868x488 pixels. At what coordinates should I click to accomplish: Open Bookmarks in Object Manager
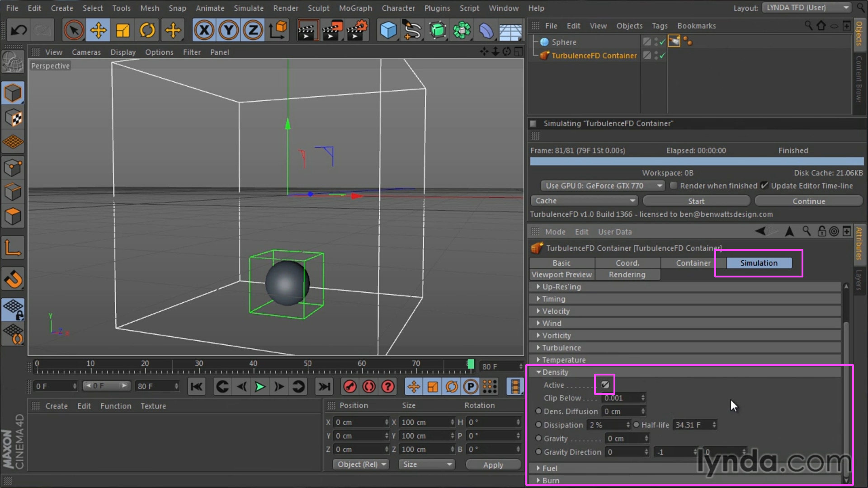coord(696,26)
